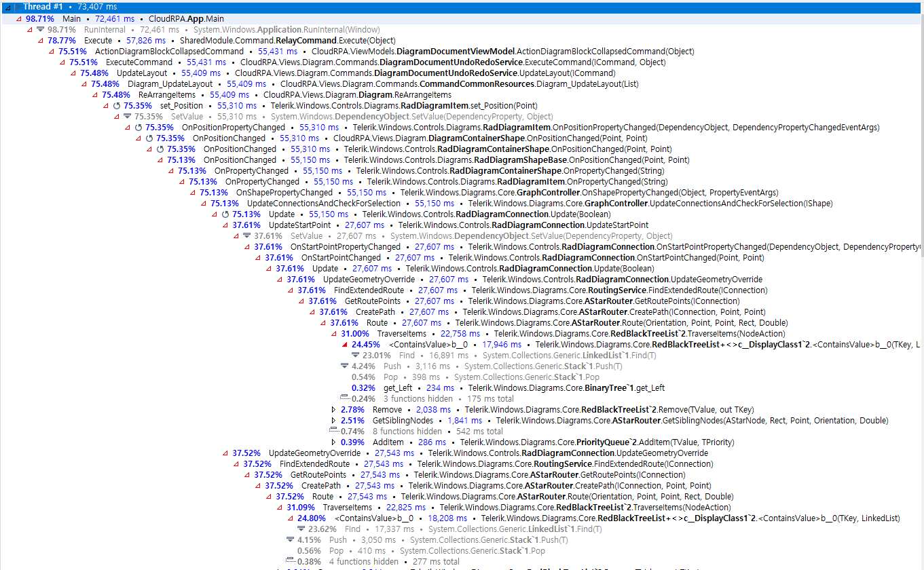Expand the GetSiblingNodes 2.51% node
This screenshot has height=570, width=924.
tap(333, 420)
